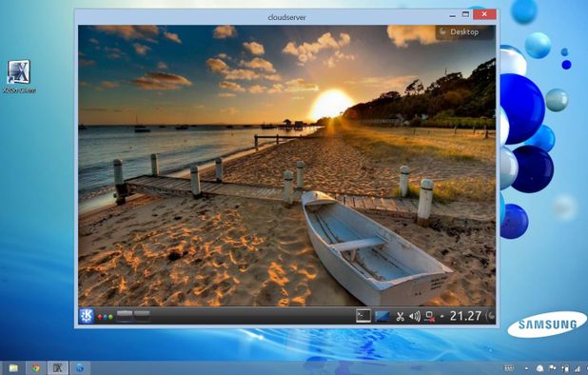Open File Explorer from Windows taskbar
The width and height of the screenshot is (588, 375).
(13, 368)
